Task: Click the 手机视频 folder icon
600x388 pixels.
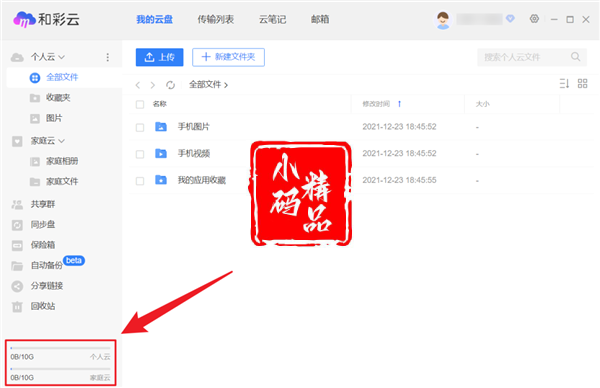Action: click(x=161, y=153)
